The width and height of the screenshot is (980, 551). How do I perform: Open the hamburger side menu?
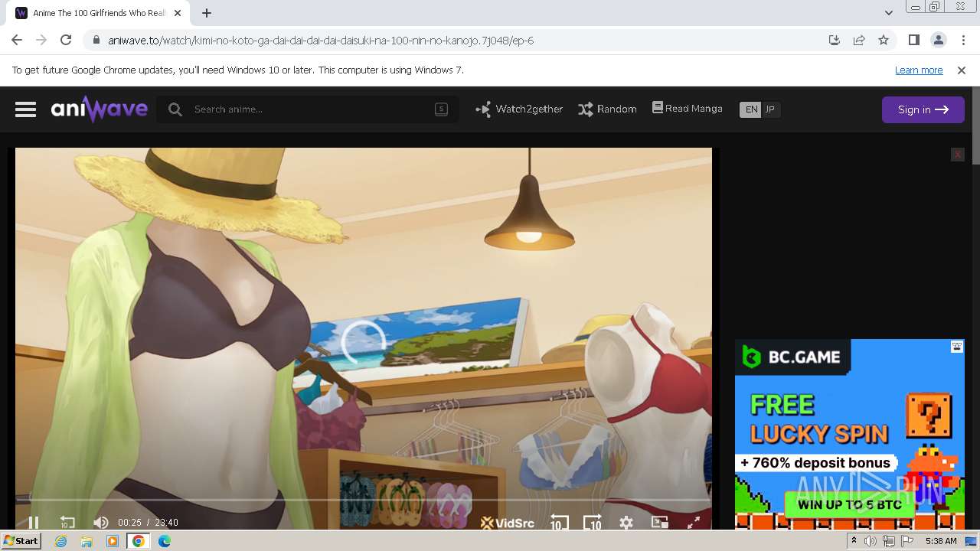[25, 109]
